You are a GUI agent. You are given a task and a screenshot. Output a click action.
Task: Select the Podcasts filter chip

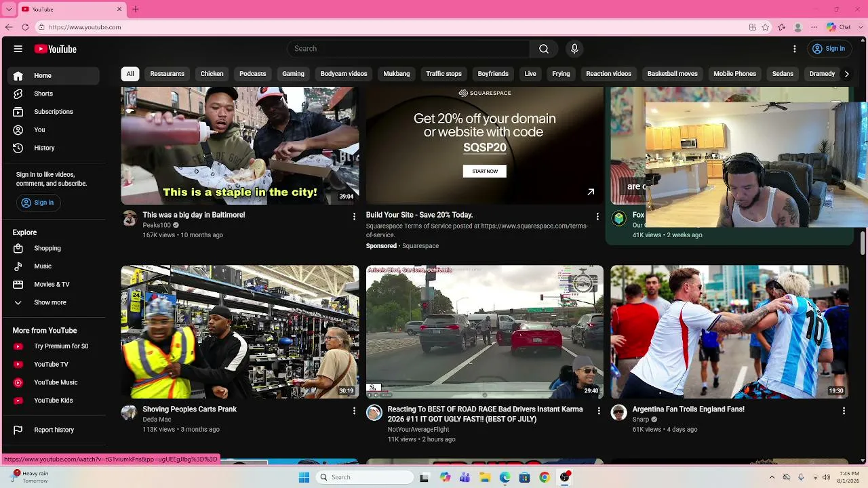pyautogui.click(x=253, y=74)
